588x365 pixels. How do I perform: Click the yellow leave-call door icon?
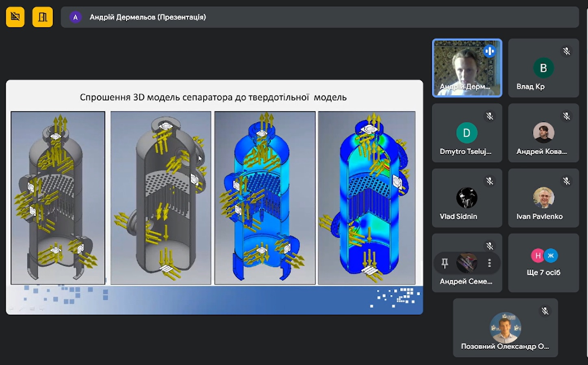pyautogui.click(x=43, y=17)
